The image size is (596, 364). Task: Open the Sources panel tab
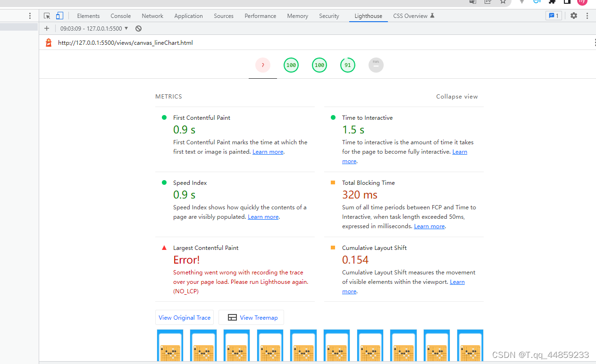coord(224,16)
